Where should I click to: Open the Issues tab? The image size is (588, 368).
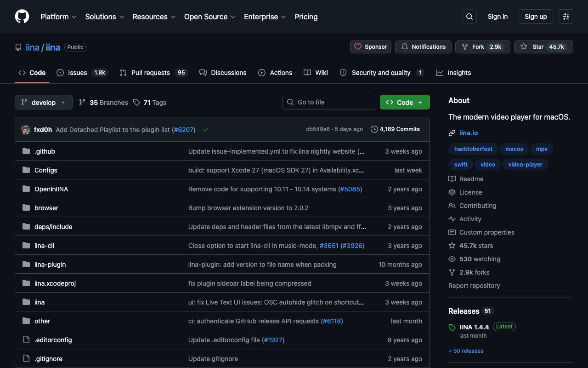tap(82, 73)
